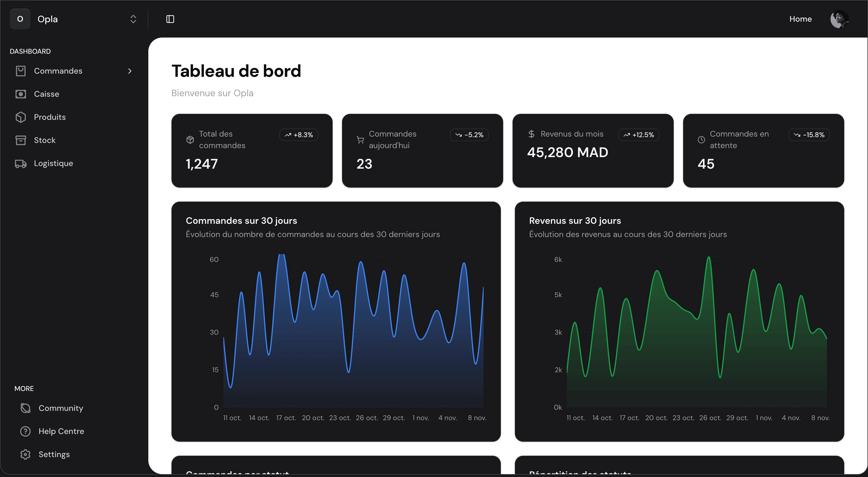868x477 pixels.
Task: Click the Community icon
Action: 25,408
